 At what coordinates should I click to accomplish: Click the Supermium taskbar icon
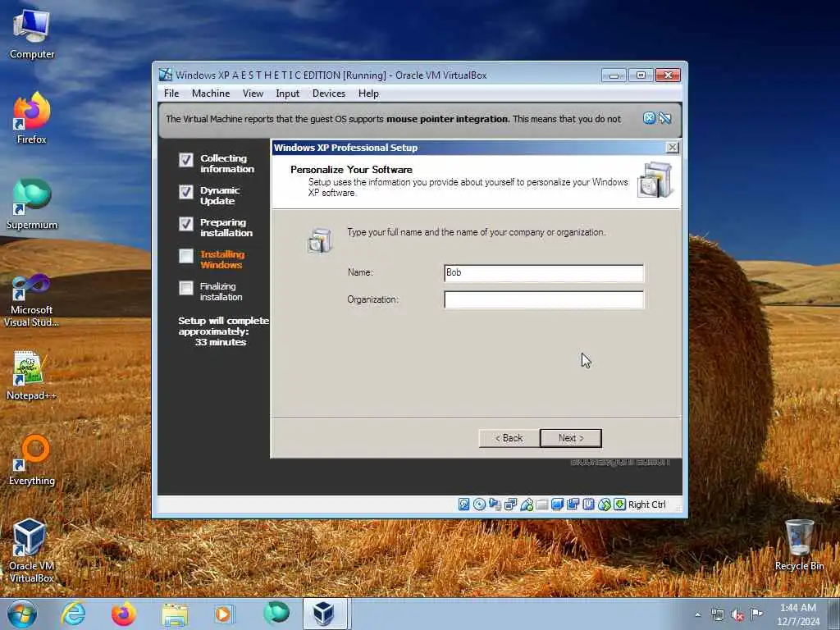(276, 613)
